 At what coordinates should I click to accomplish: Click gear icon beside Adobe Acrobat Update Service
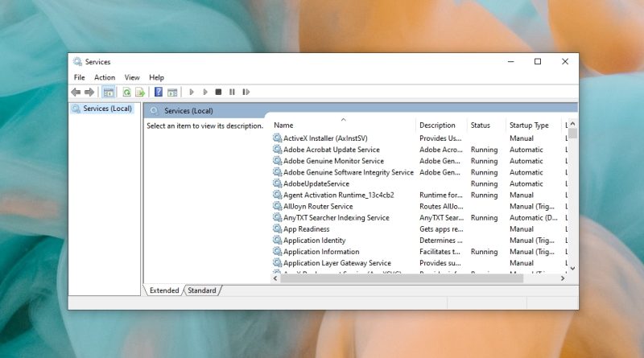pos(277,150)
